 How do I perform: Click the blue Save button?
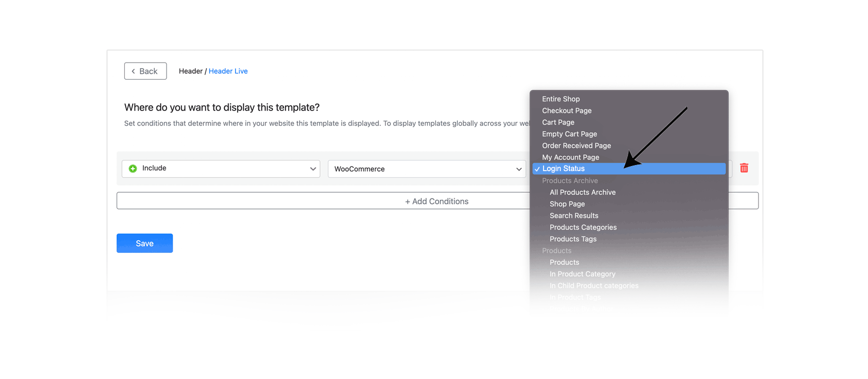(x=145, y=243)
